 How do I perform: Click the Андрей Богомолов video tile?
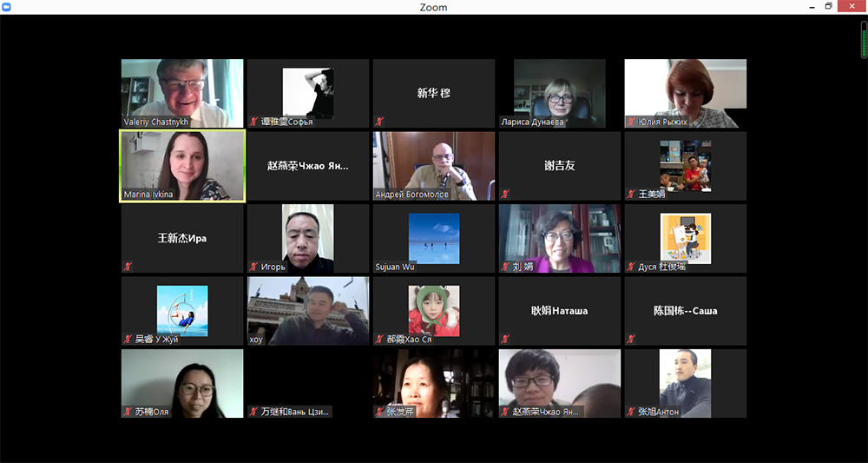pyautogui.click(x=434, y=165)
